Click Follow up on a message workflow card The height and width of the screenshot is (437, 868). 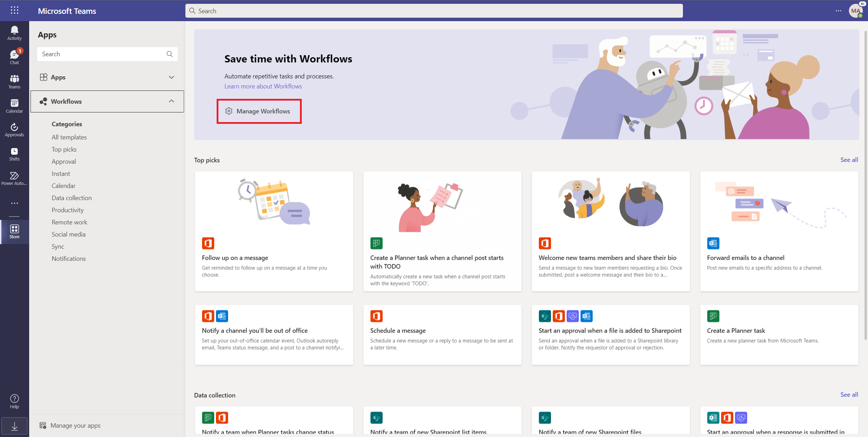[x=274, y=231]
